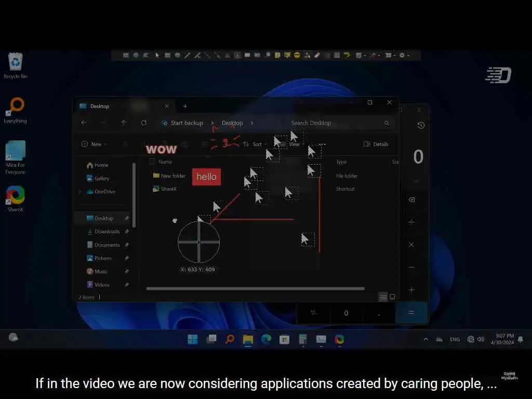Open Downloads in the navigation pane

[x=103, y=231]
